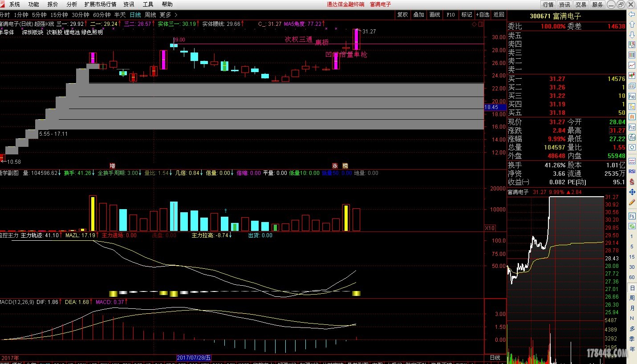Click the 返回 return button
637x364 pixels.
click(x=499, y=15)
